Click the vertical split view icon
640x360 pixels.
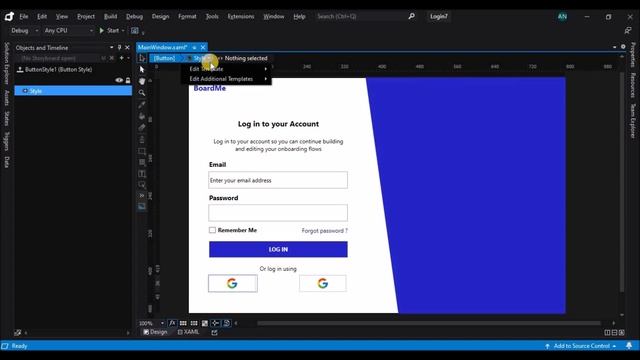(607, 333)
